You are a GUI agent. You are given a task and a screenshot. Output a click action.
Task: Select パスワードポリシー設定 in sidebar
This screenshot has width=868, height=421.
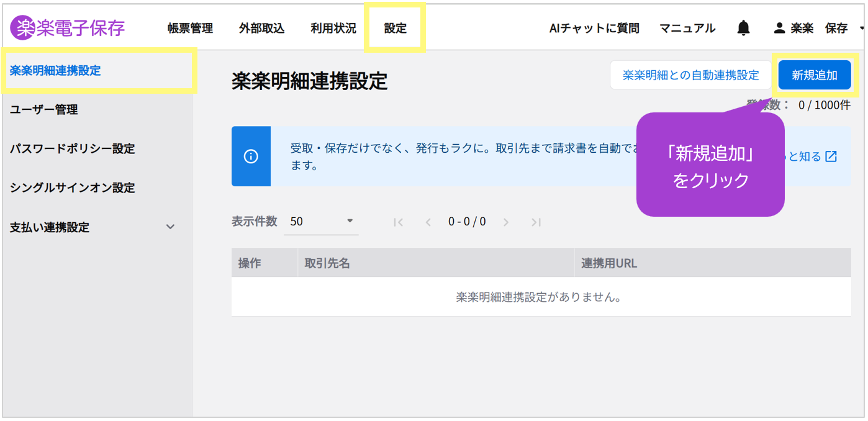(97, 149)
